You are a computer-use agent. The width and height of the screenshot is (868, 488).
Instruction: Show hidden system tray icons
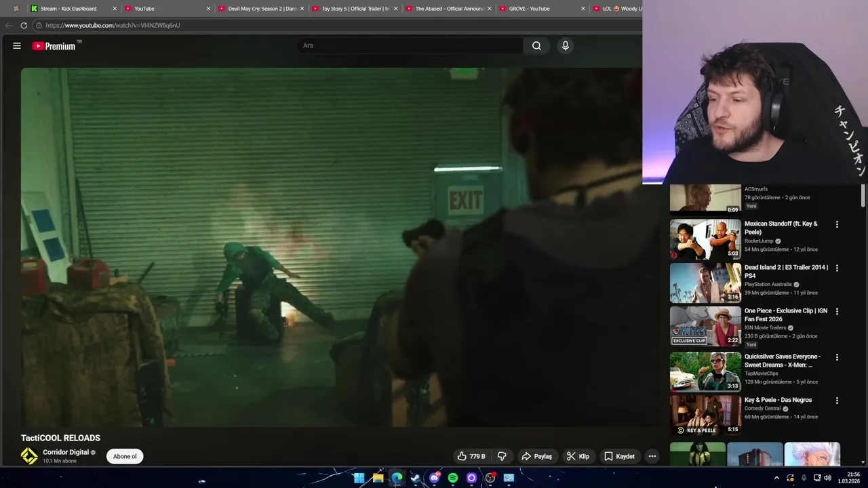point(776,478)
